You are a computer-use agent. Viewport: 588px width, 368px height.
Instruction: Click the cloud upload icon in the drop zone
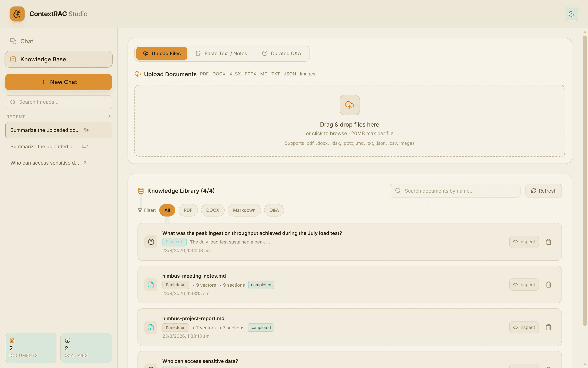click(350, 105)
